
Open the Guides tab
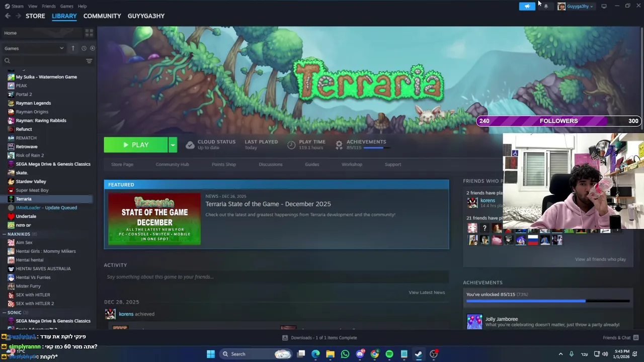(312, 164)
